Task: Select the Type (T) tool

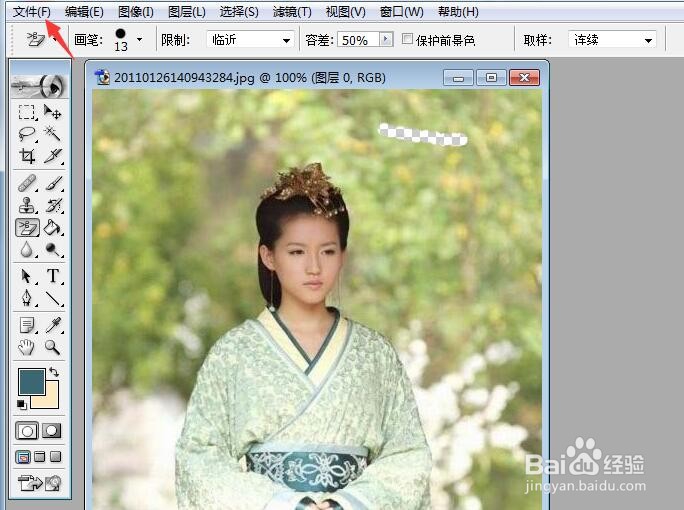Action: 52,276
